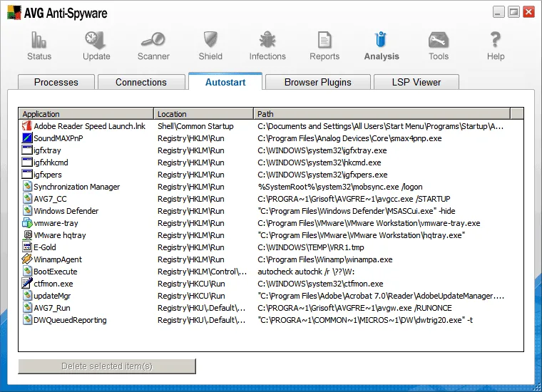Open the Scanner magnifier icon
Screen dimensions: 542x392
coord(153,39)
